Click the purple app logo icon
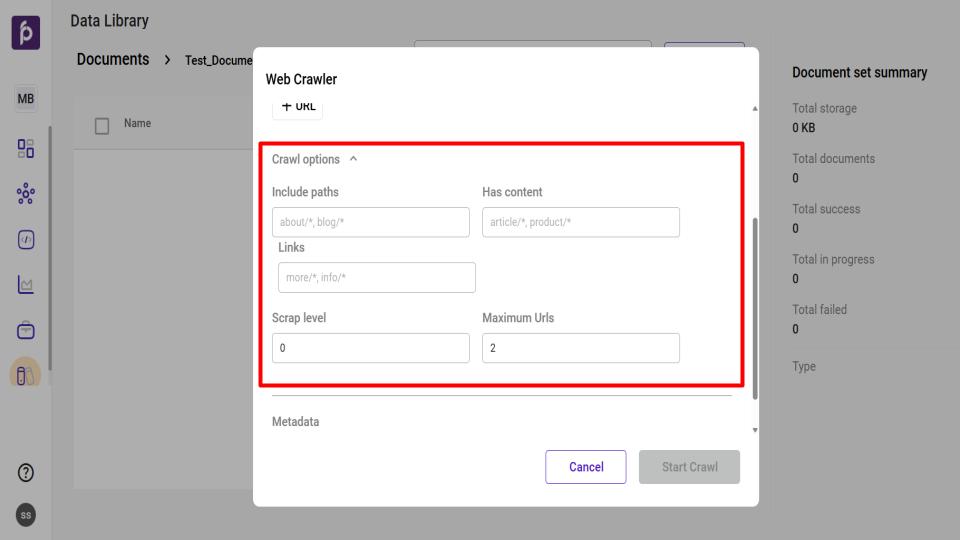The width and height of the screenshot is (960, 540). pyautogui.click(x=26, y=32)
